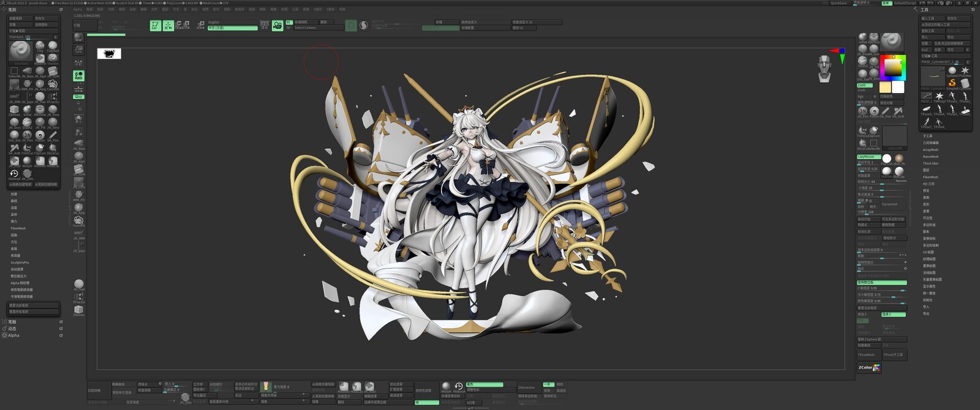Expand the UV贴图 section
The width and height of the screenshot is (980, 410).
point(929,252)
